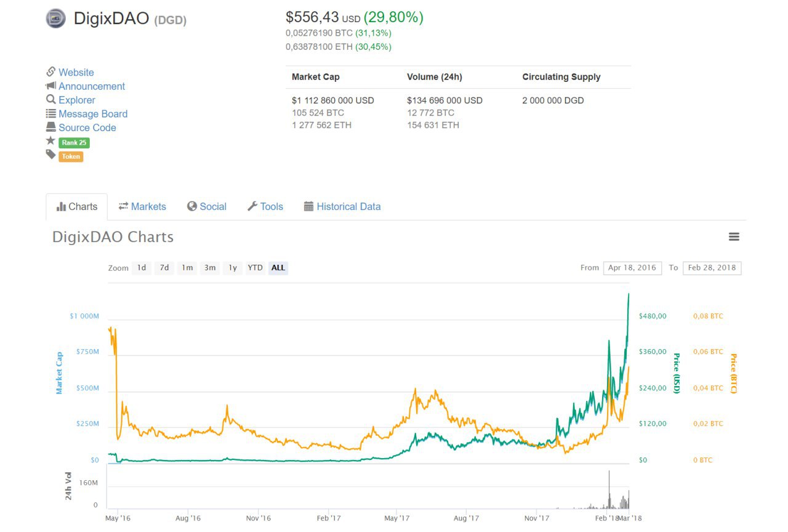
Task: Open the Historical Data tab
Action: point(342,207)
